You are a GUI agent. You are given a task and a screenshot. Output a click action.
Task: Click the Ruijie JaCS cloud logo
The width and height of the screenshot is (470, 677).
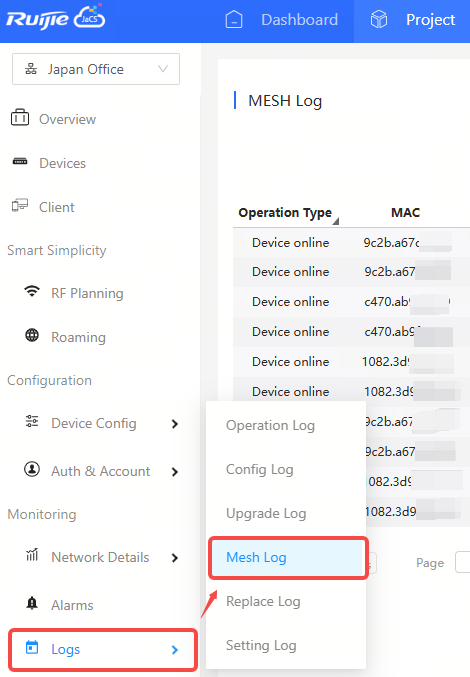pyautogui.click(x=56, y=18)
